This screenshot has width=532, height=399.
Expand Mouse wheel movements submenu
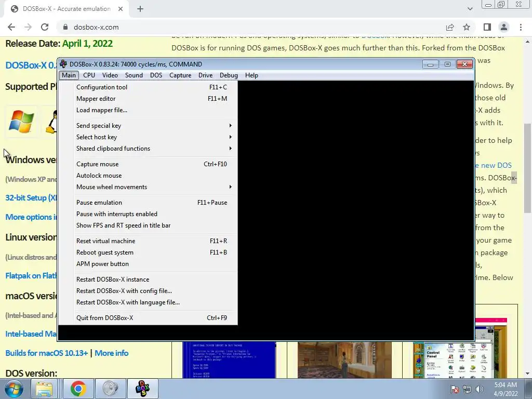tap(148, 187)
